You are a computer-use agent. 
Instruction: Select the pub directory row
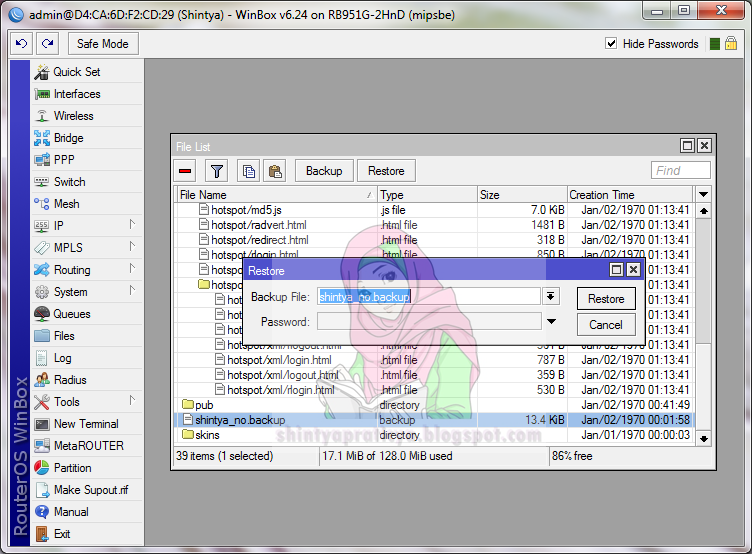(435, 405)
